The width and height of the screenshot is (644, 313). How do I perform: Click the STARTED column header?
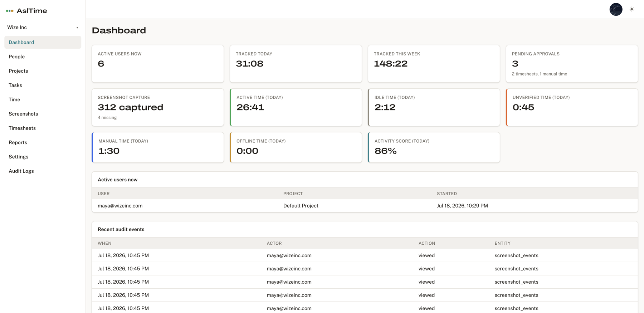447,194
